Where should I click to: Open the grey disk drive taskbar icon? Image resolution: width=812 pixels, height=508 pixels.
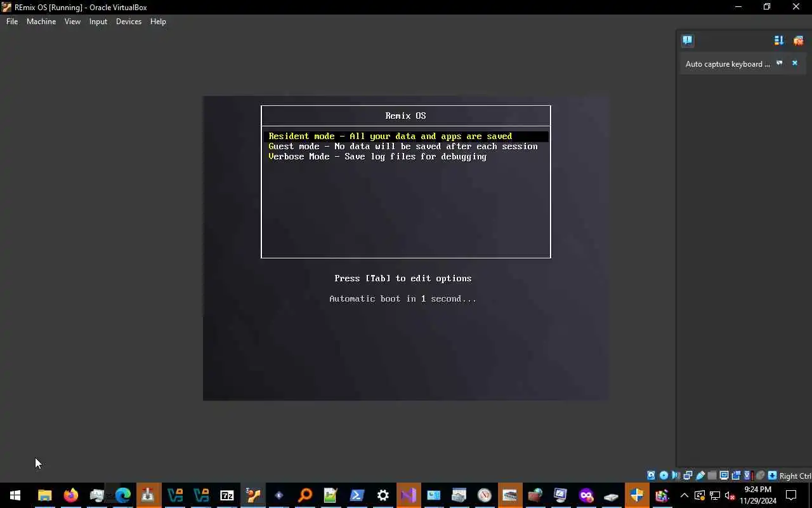pyautogui.click(x=612, y=495)
